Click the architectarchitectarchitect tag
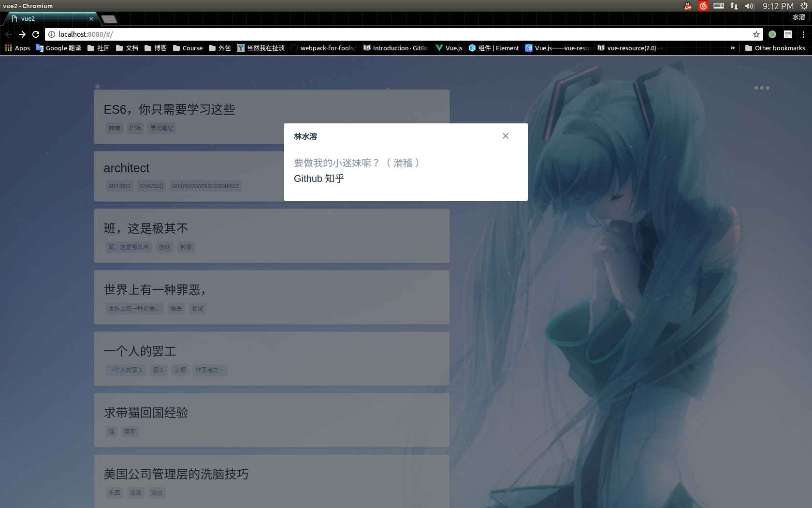The width and height of the screenshot is (812, 508). pos(206,186)
